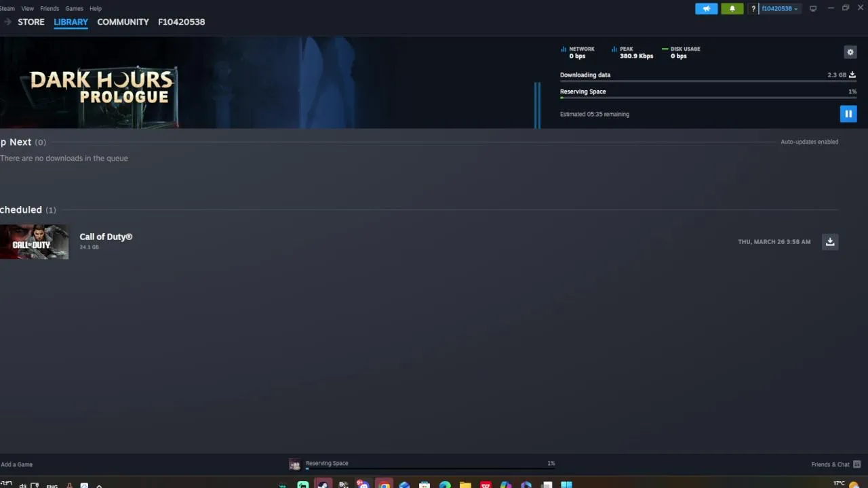This screenshot has width=868, height=488.
Task: Open the Games menu
Action: point(74,9)
